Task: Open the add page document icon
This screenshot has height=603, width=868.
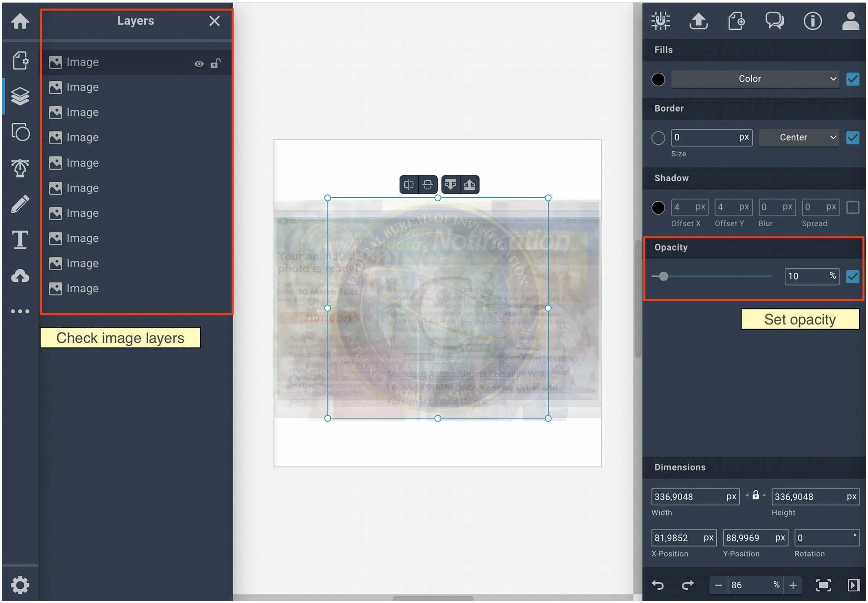Action: [x=737, y=21]
